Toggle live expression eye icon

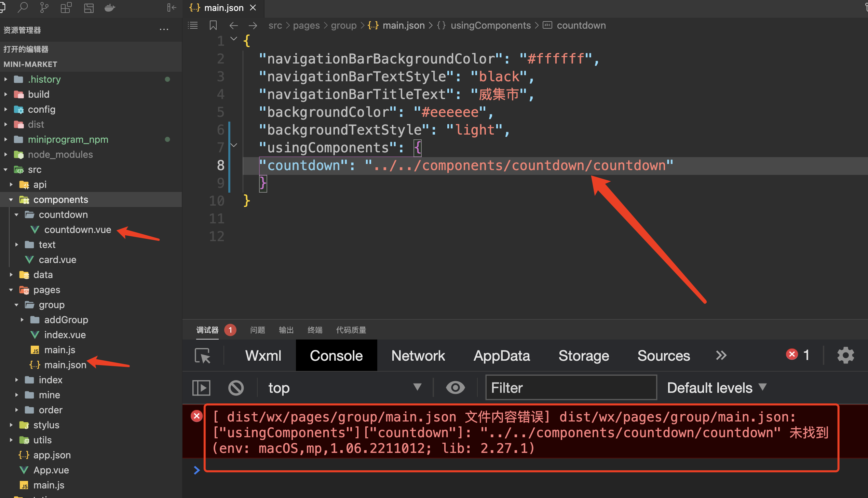point(455,388)
